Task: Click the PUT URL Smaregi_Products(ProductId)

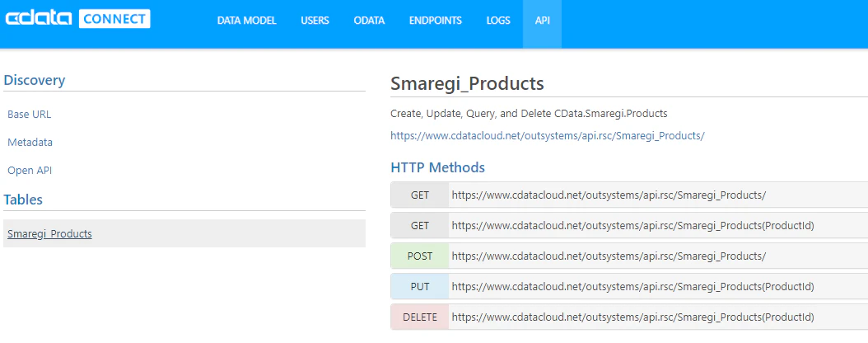Action: pyautogui.click(x=632, y=286)
